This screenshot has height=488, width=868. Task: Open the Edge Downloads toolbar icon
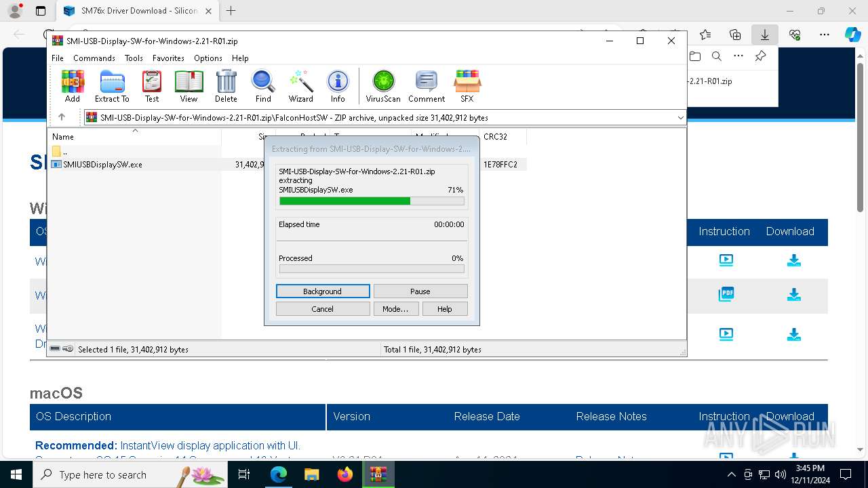click(x=764, y=34)
